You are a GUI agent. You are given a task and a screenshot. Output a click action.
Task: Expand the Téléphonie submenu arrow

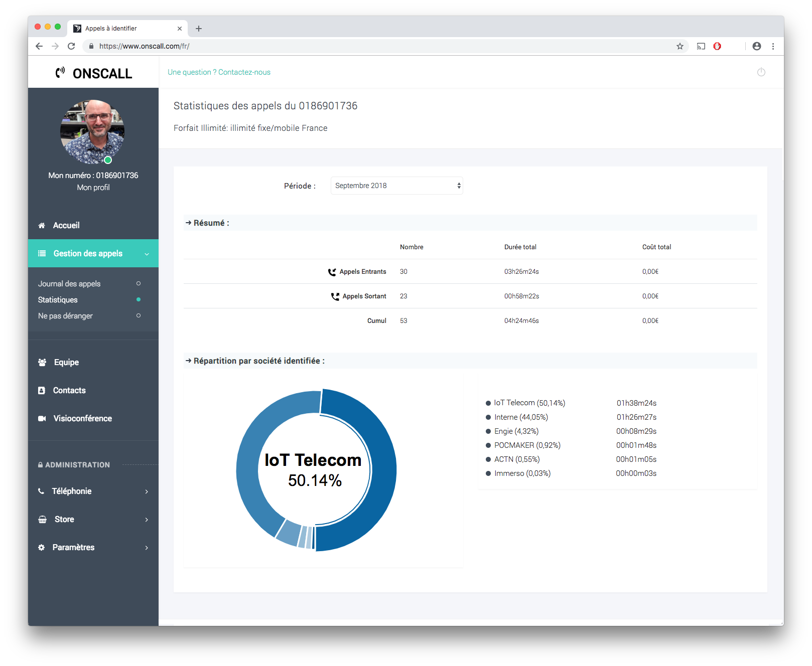click(147, 491)
